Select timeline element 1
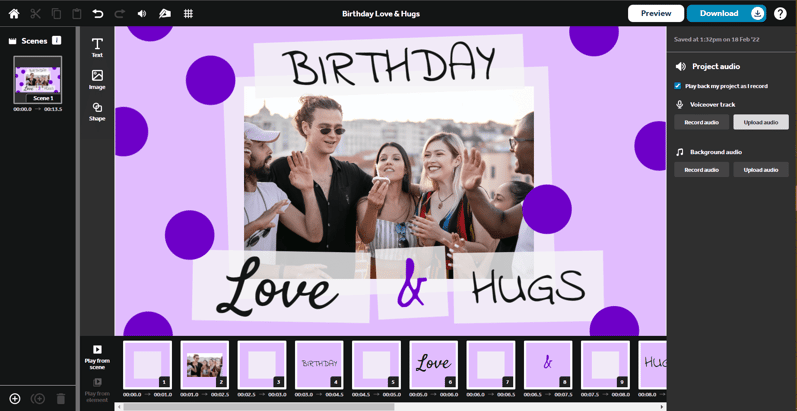 coord(147,365)
